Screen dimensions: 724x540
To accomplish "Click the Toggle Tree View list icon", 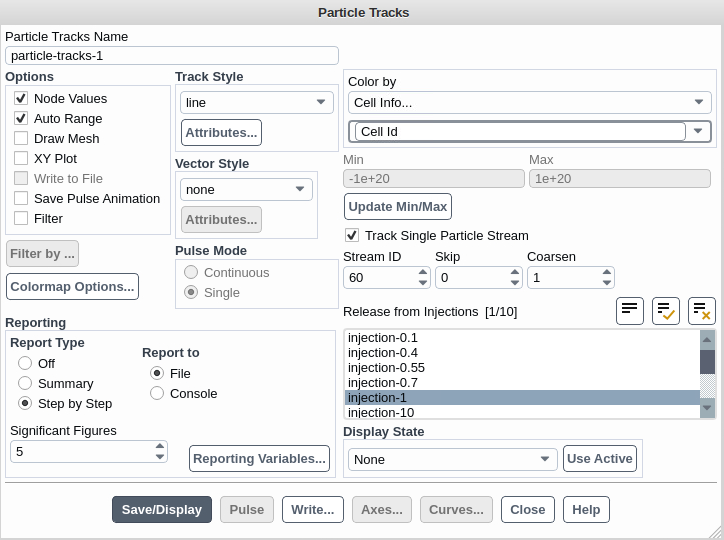I will (x=629, y=311).
